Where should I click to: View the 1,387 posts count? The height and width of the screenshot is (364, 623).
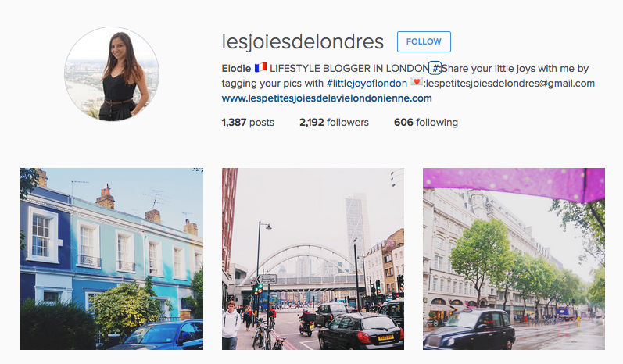click(x=248, y=123)
